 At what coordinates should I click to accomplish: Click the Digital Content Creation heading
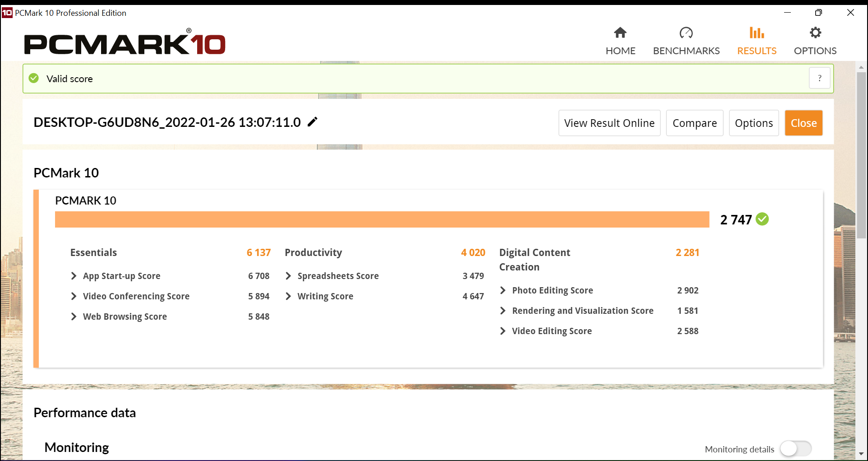coord(535,260)
